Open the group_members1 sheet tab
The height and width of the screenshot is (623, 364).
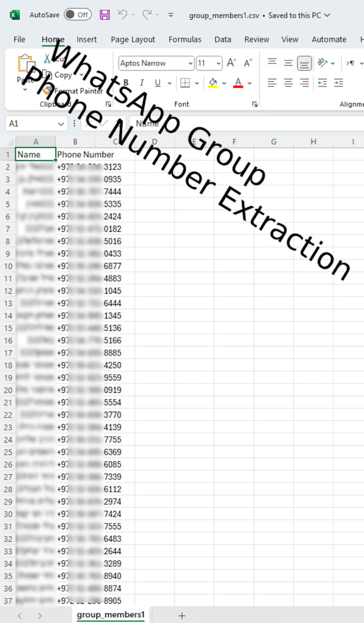tap(110, 615)
